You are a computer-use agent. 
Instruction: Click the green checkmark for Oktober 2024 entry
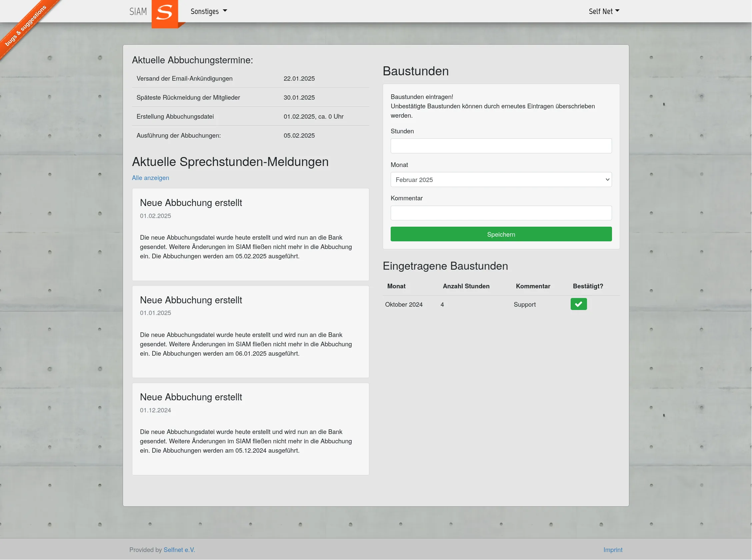click(578, 304)
